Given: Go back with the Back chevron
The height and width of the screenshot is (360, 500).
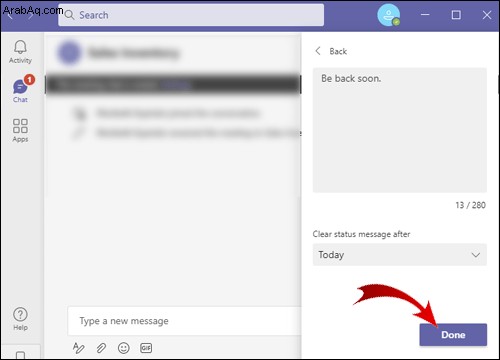Looking at the screenshot, I should (318, 51).
